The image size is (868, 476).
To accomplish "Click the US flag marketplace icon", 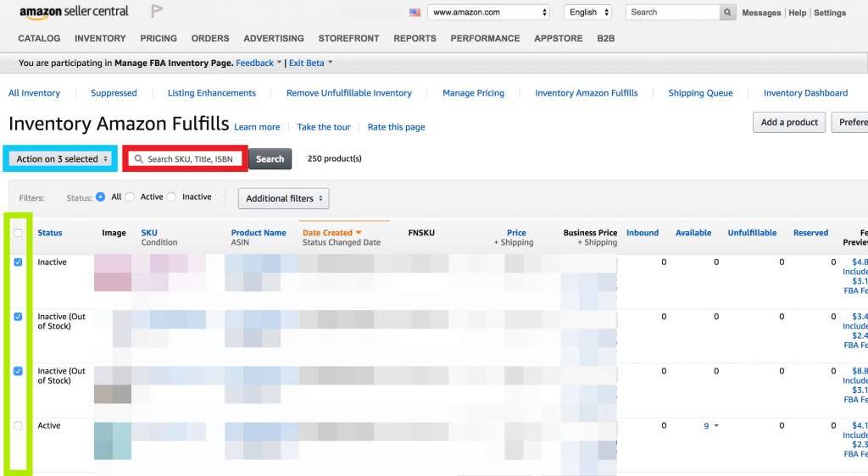I will [x=415, y=12].
